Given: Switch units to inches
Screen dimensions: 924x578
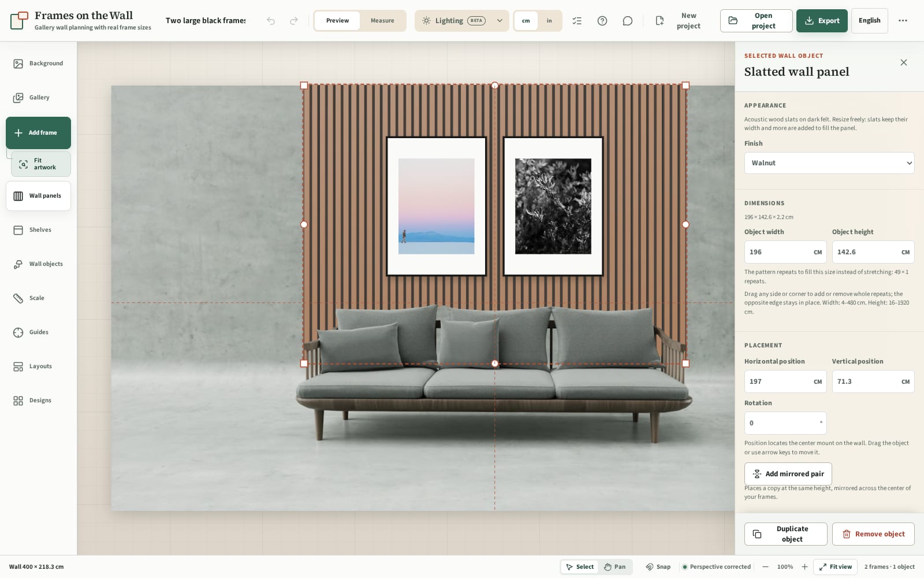Looking at the screenshot, I should point(549,21).
